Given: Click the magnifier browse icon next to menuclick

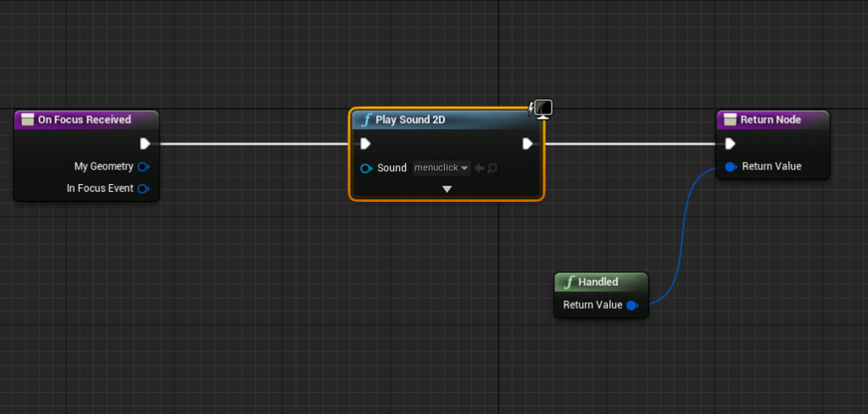Looking at the screenshot, I should 492,168.
